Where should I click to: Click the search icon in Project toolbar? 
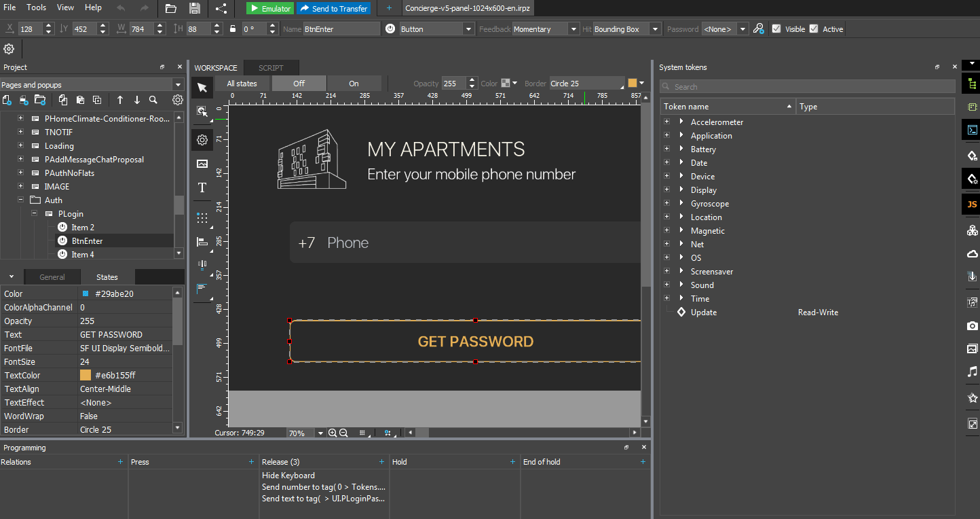coord(153,100)
